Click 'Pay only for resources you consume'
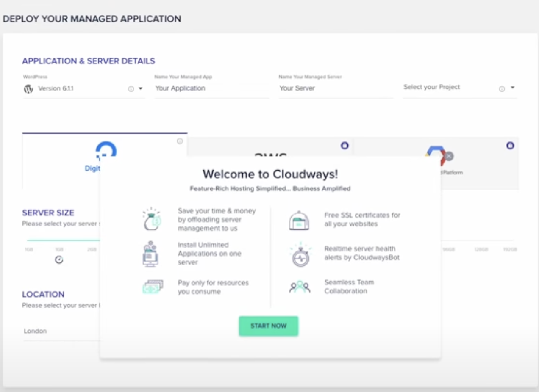The image size is (539, 392). pyautogui.click(x=213, y=287)
